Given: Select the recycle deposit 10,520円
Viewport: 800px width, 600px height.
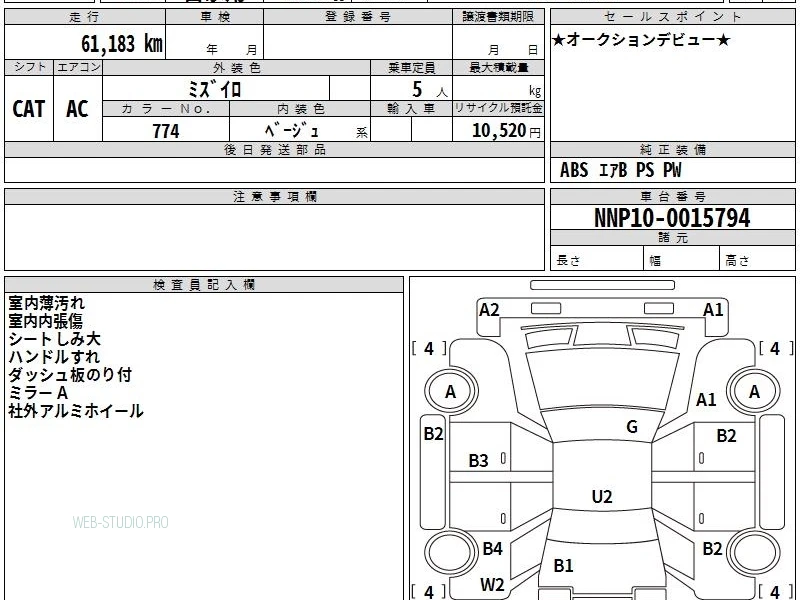Looking at the screenshot, I should [x=506, y=131].
